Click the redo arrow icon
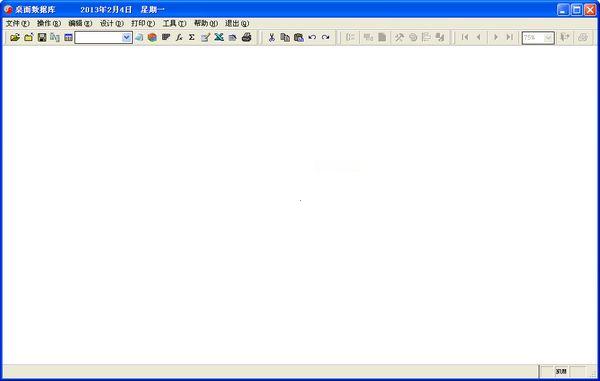The width and height of the screenshot is (600, 381). pos(326,37)
